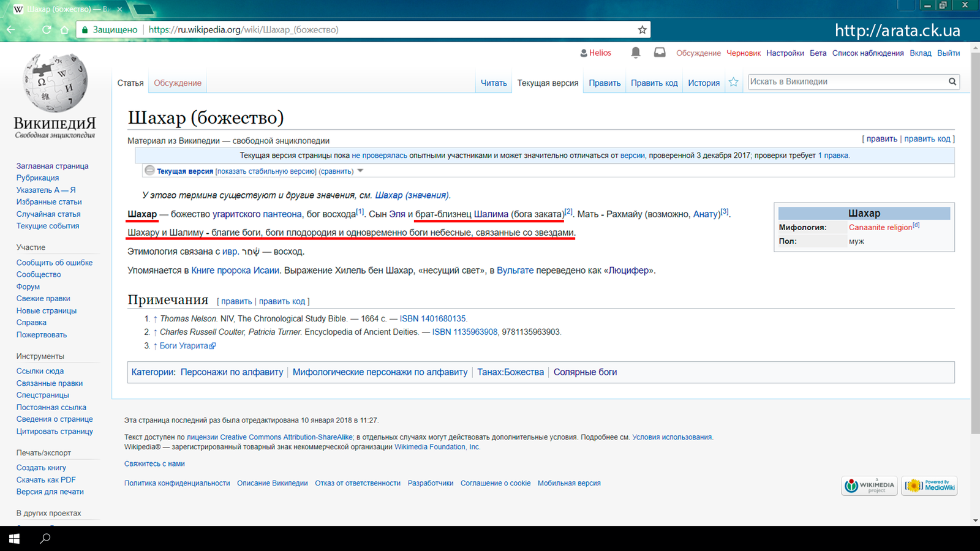The height and width of the screenshot is (551, 980).
Task: Click the Wikimedia project badge
Action: [869, 485]
